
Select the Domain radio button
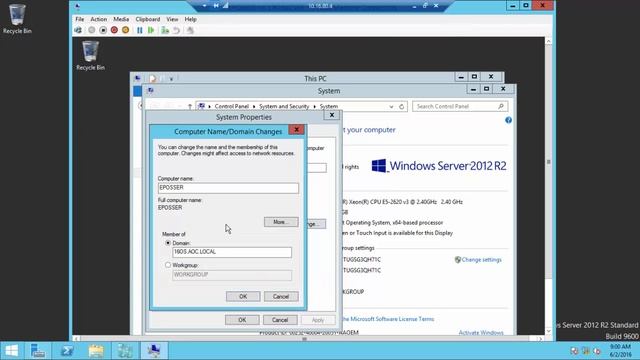coord(168,243)
